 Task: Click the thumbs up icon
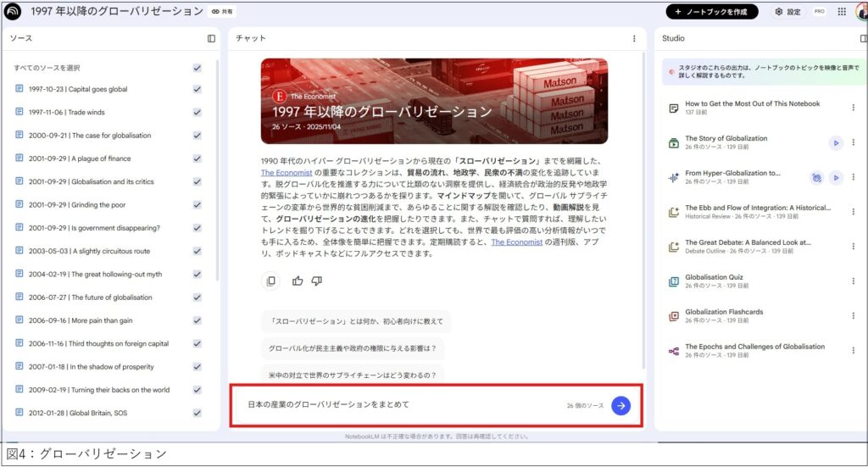point(298,281)
